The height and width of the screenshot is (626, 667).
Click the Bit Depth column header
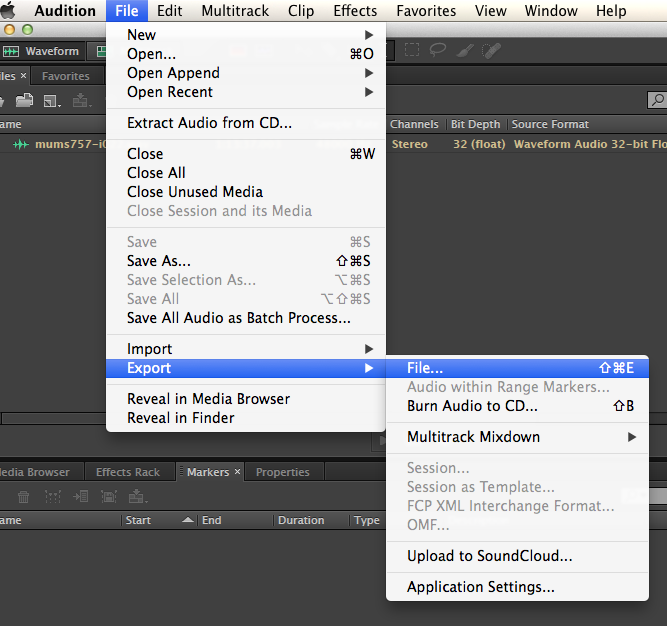[x=476, y=124]
